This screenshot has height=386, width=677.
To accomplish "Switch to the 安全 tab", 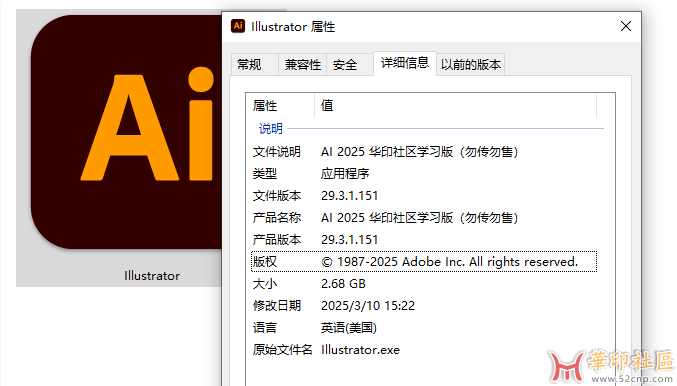I will (350, 65).
